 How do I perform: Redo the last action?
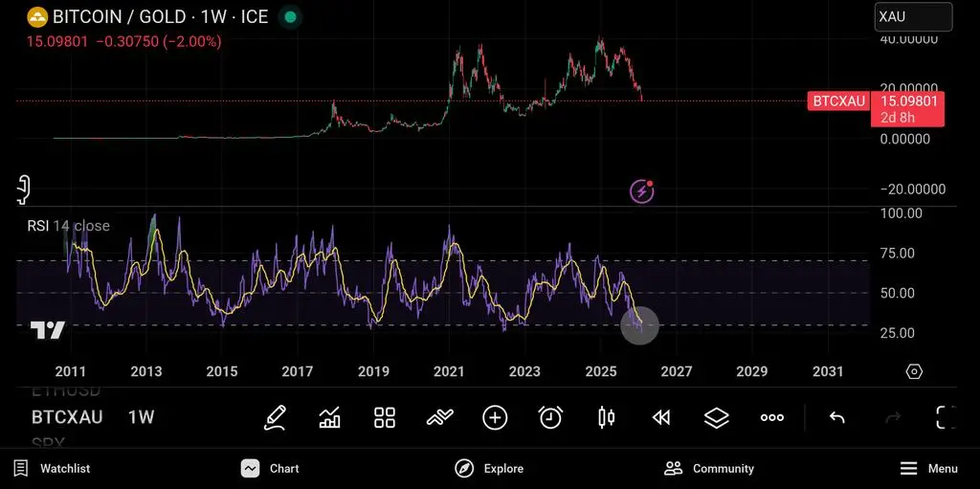(893, 417)
